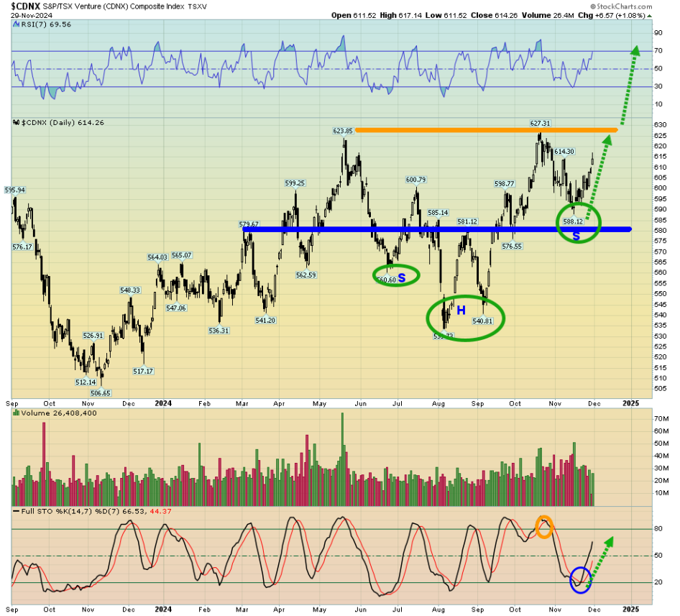The height and width of the screenshot is (616, 680).
Task: Click the right shoulder S green circle
Action: pos(579,222)
